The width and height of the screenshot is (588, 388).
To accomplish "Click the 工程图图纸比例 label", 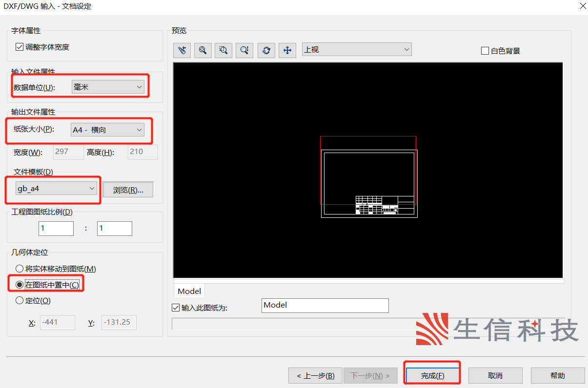I will tap(42, 212).
